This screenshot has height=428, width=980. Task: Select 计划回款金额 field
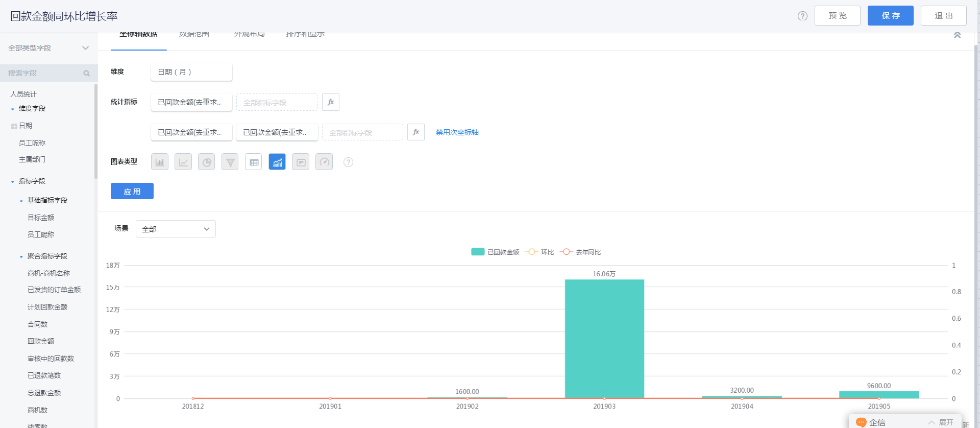47,307
